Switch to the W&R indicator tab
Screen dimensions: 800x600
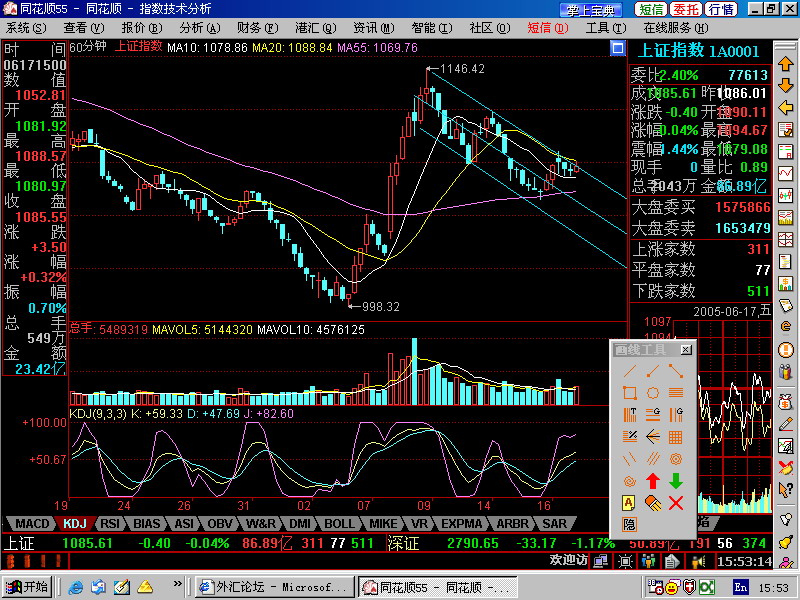[x=261, y=524]
